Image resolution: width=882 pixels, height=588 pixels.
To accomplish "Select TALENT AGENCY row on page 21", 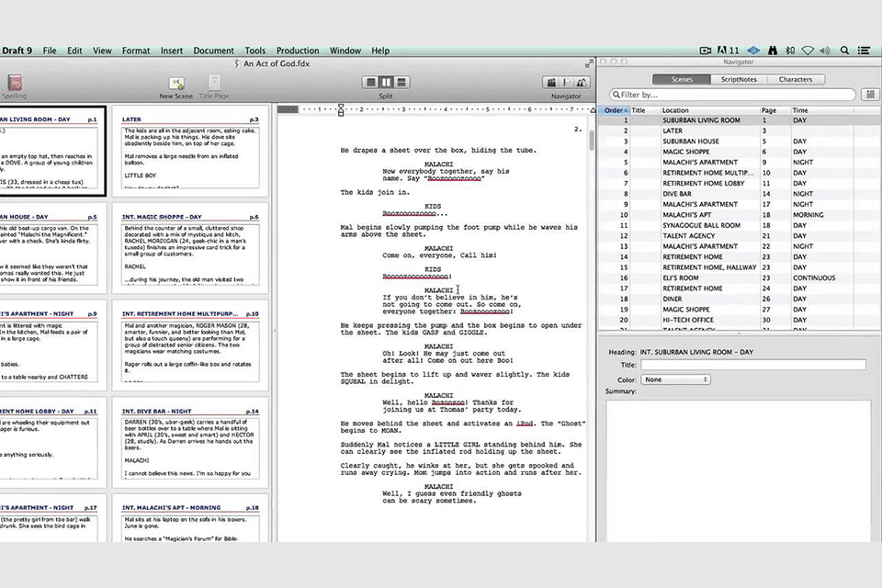I will 739,236.
